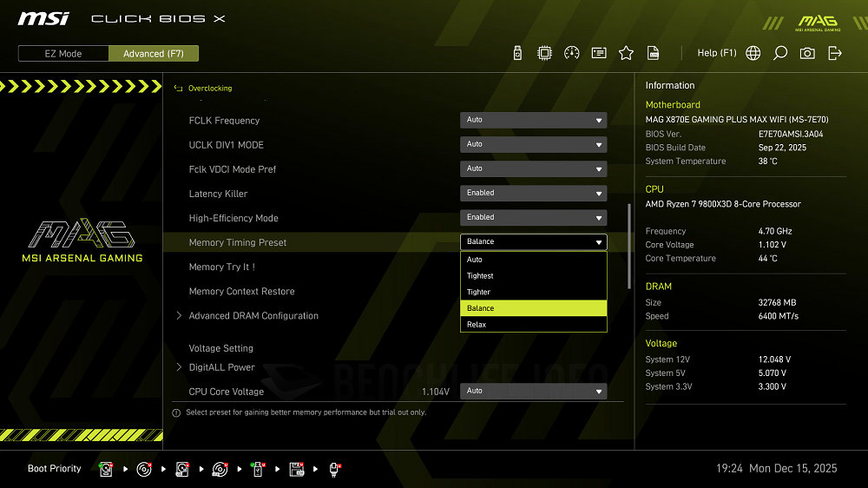Click the star Favorites icon

coord(626,53)
